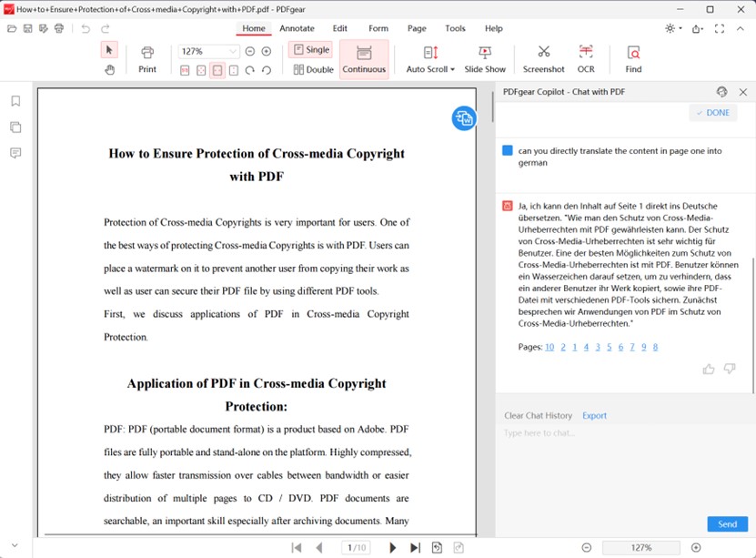This screenshot has height=558, width=756.
Task: Switch to Single page view
Action: [310, 49]
